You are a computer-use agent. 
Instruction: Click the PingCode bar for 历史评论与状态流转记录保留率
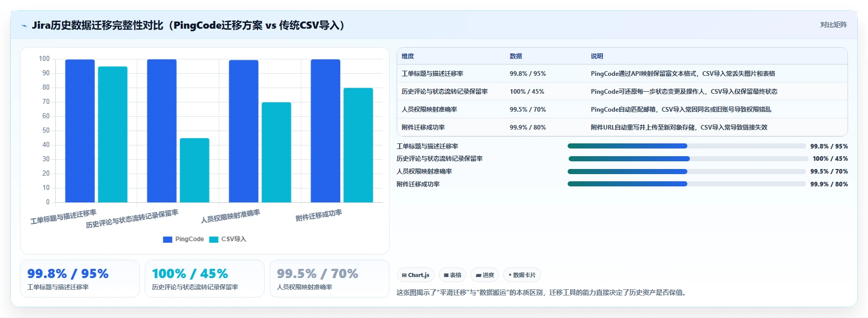162,131
